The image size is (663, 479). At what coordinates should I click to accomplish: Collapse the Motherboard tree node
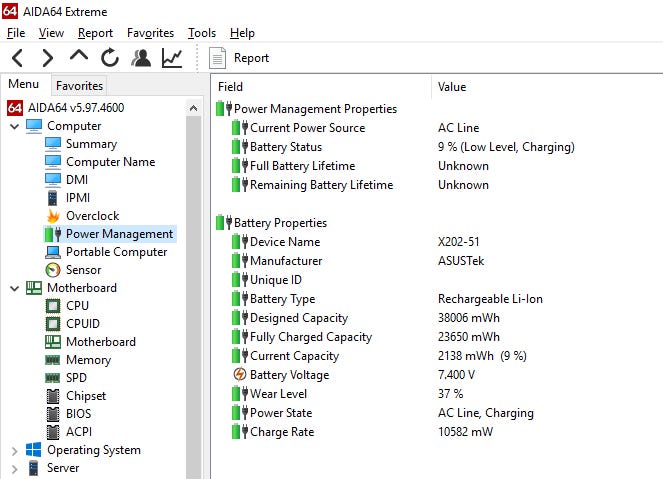[14, 288]
